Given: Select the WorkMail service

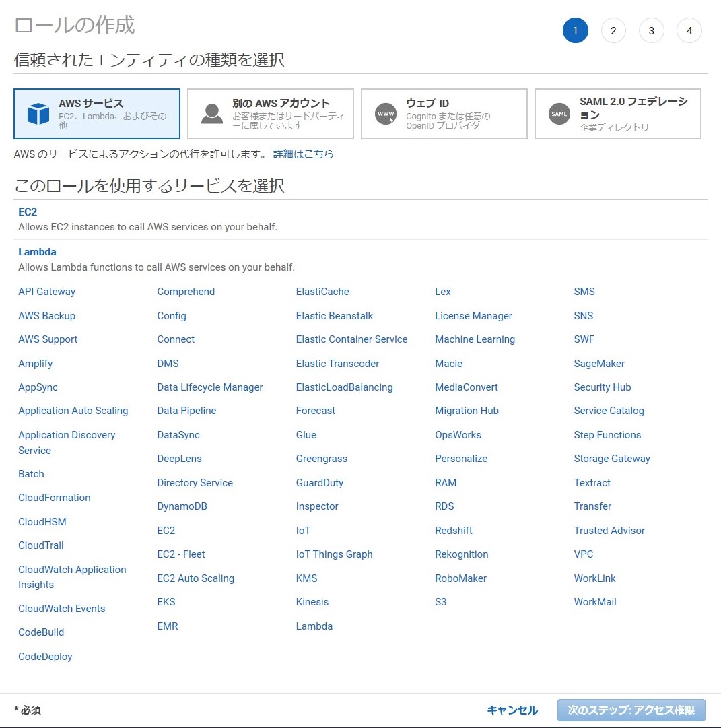Looking at the screenshot, I should 595,602.
